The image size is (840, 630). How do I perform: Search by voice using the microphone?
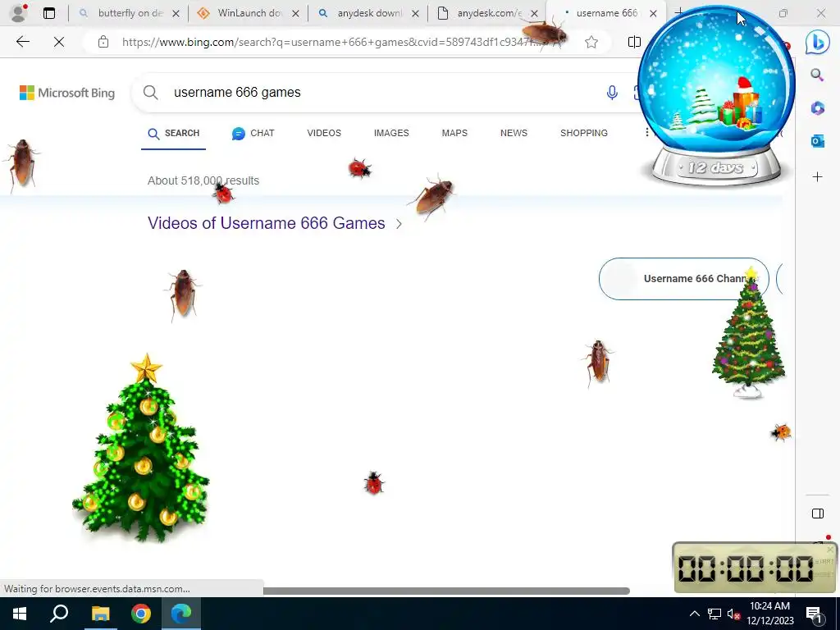(x=612, y=93)
